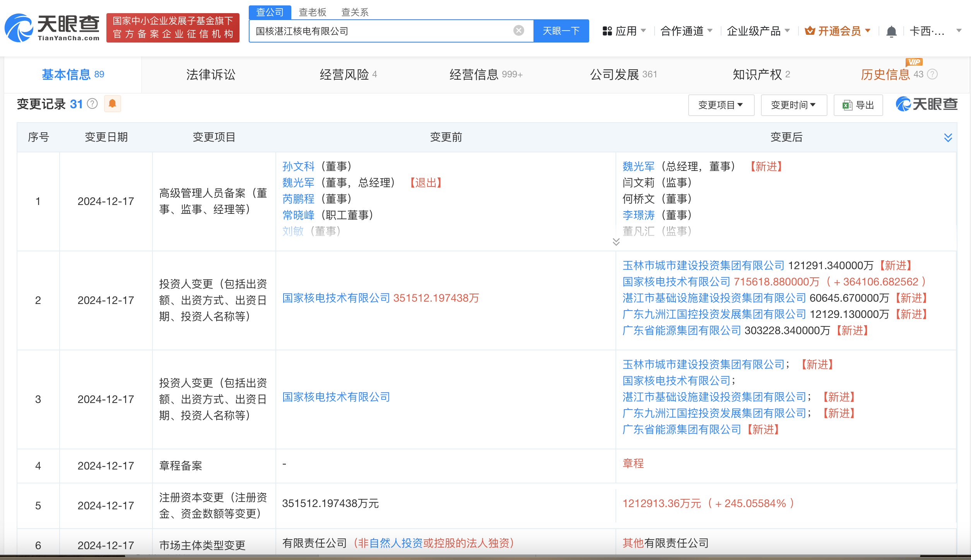
Task: Open 玉林市城市建设投资集团有限公司 link in row 3
Action: [x=703, y=364]
